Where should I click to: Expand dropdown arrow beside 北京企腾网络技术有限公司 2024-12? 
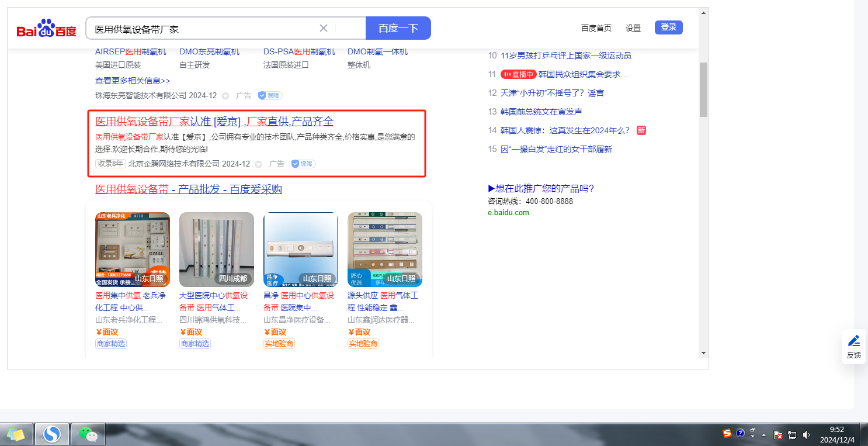[x=259, y=164]
